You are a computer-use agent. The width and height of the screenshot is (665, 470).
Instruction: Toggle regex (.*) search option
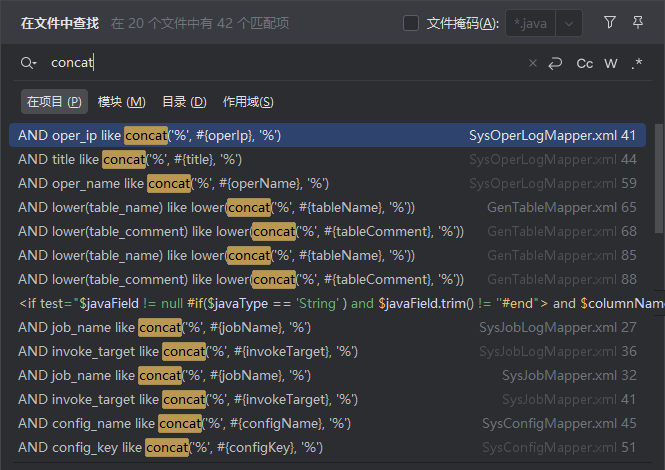click(x=636, y=64)
